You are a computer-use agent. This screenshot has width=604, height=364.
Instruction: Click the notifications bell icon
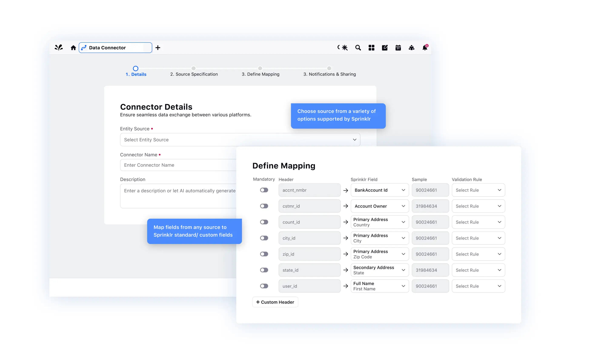[425, 47]
